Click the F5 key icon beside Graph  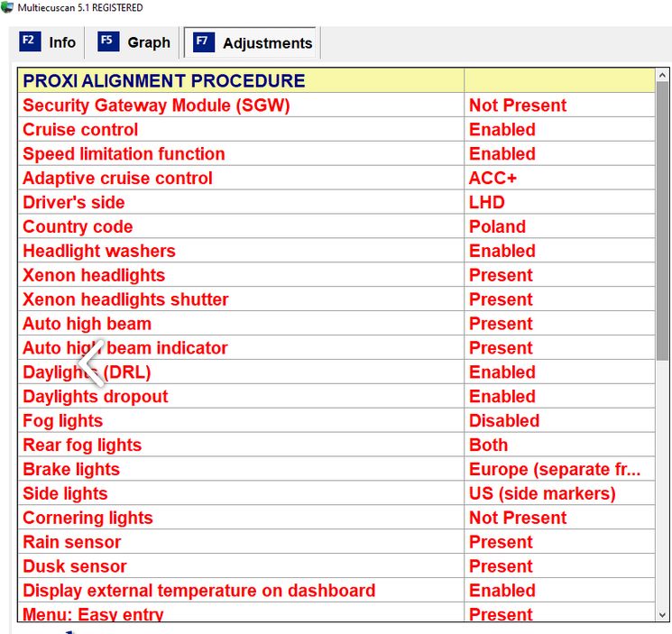(107, 41)
